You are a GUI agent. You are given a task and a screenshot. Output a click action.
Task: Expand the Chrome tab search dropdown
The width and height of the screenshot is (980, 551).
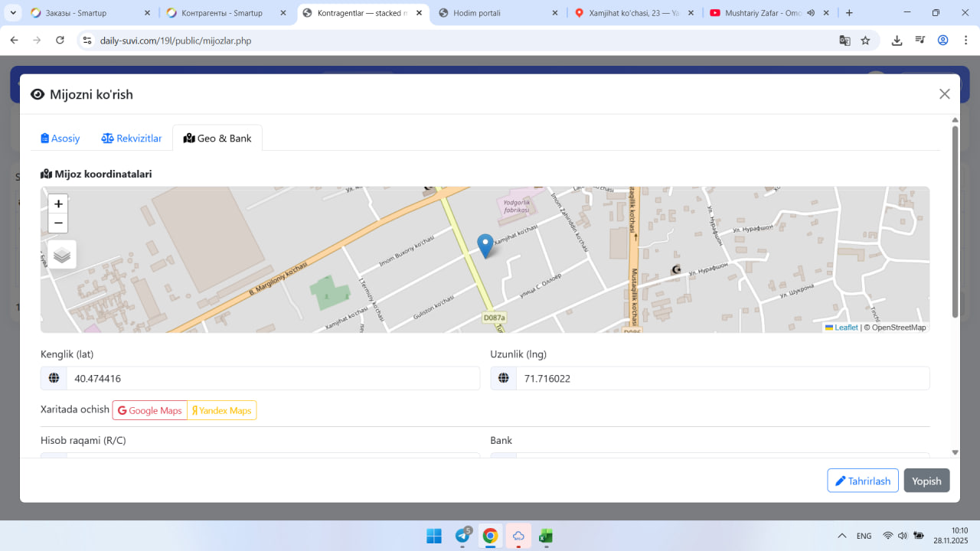[x=13, y=13]
